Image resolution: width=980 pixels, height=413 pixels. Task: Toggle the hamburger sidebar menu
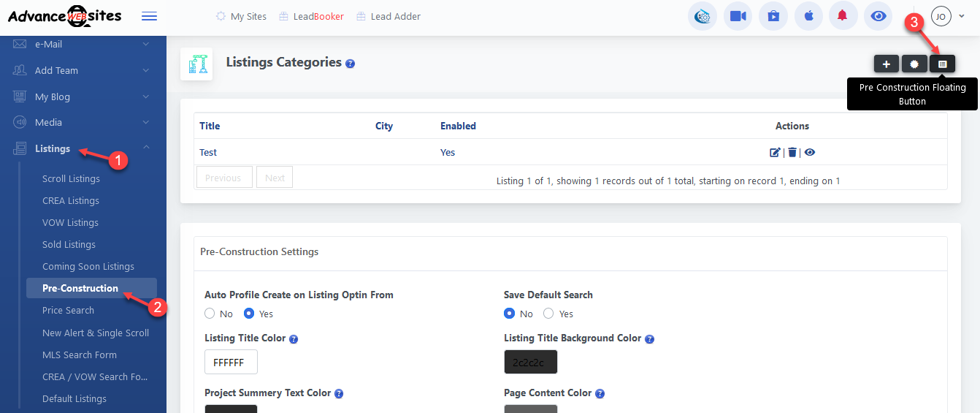tap(149, 16)
